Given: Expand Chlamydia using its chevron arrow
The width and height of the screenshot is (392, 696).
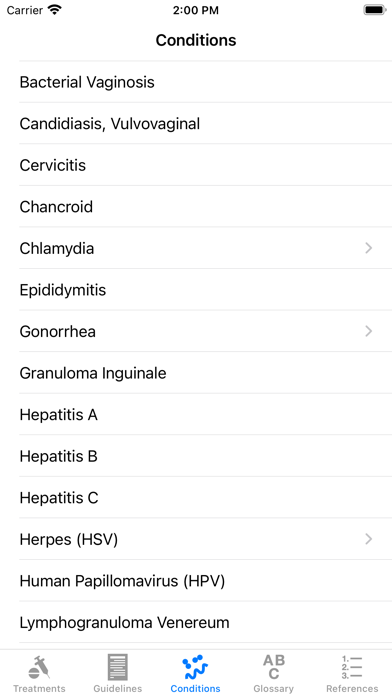Looking at the screenshot, I should tap(368, 248).
